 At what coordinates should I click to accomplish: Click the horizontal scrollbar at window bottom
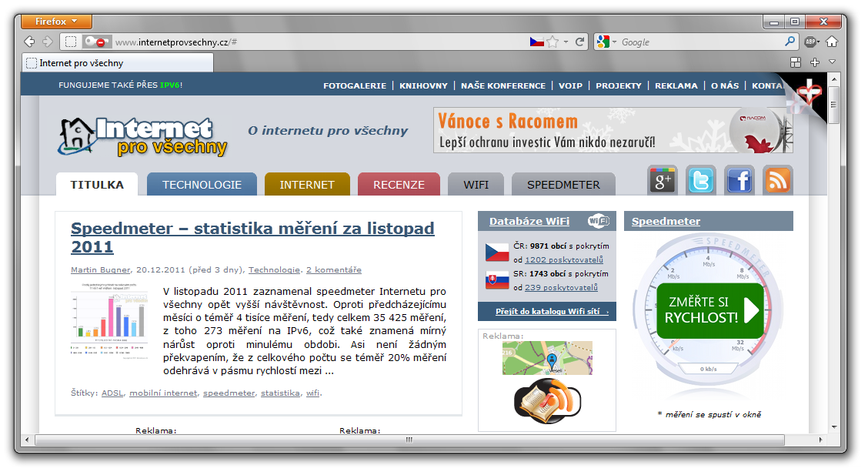[x=409, y=440]
